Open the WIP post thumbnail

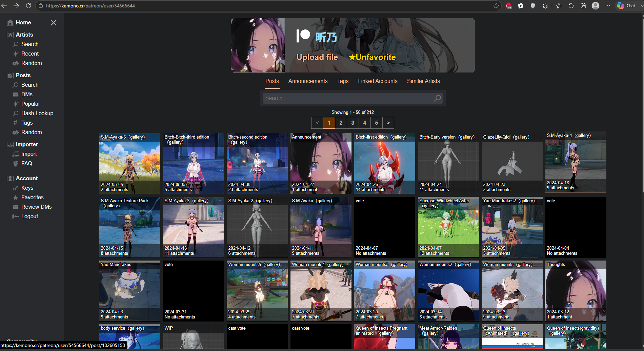(194, 337)
